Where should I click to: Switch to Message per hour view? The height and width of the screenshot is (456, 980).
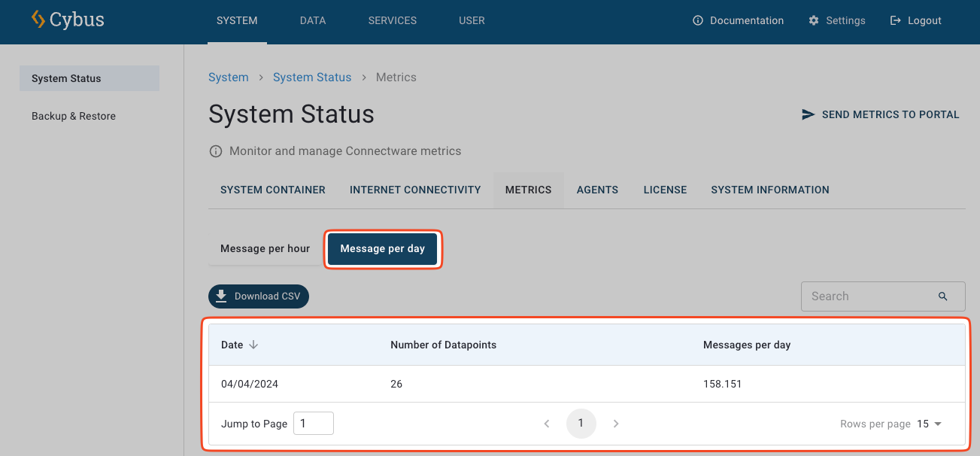coord(265,248)
